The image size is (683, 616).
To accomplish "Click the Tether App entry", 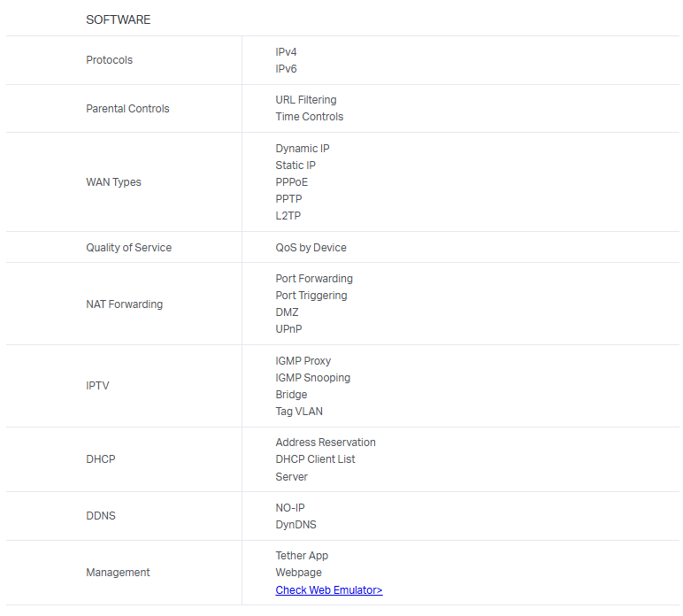I will [x=302, y=556].
